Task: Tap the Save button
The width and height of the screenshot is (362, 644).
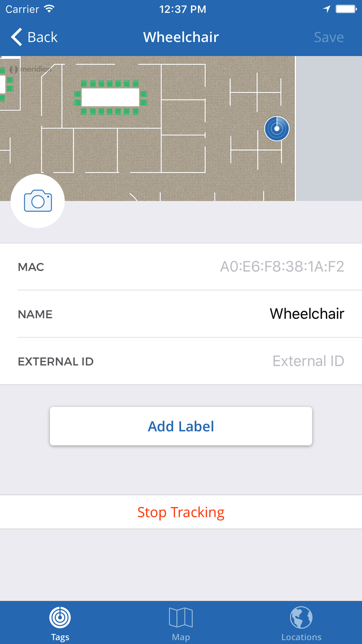Action: [x=328, y=37]
